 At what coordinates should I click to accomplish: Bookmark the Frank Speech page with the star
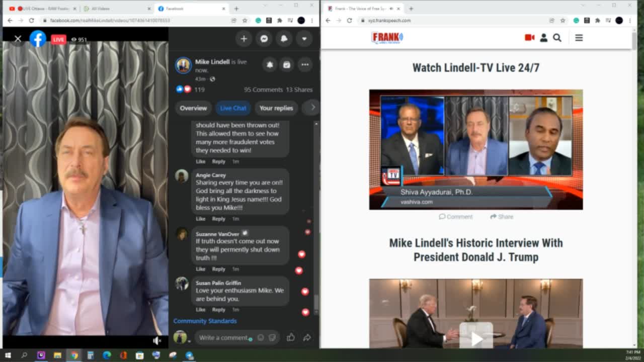563,21
